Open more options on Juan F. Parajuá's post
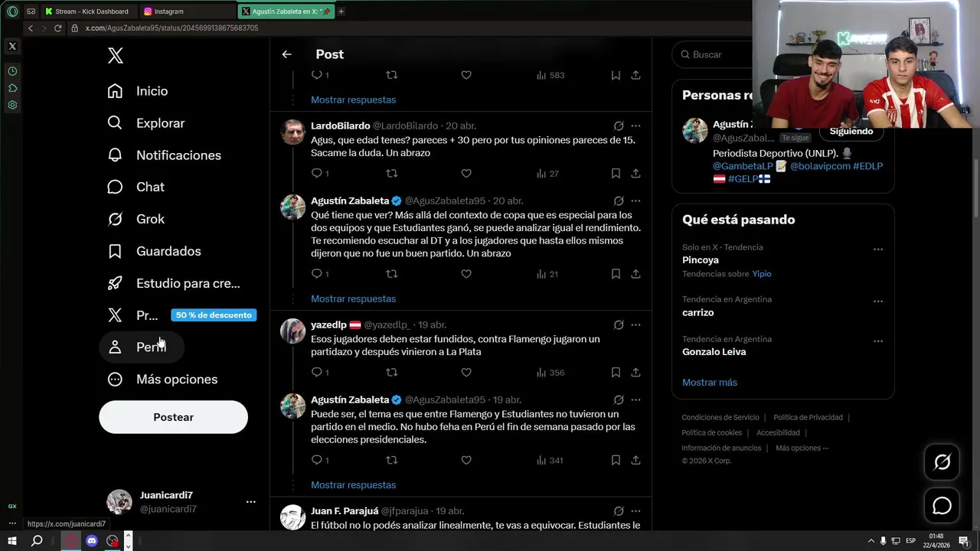 (635, 510)
